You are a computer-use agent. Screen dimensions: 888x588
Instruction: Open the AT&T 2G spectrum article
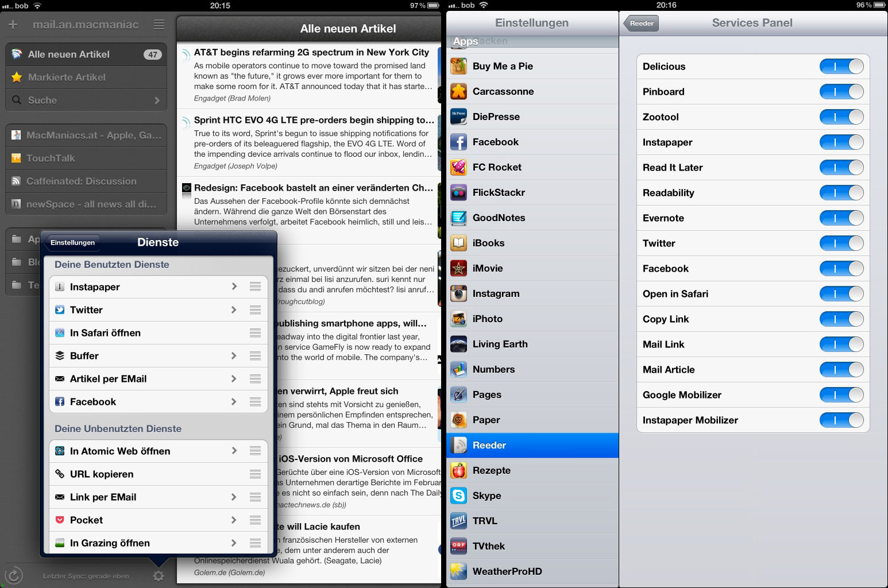coord(309,75)
